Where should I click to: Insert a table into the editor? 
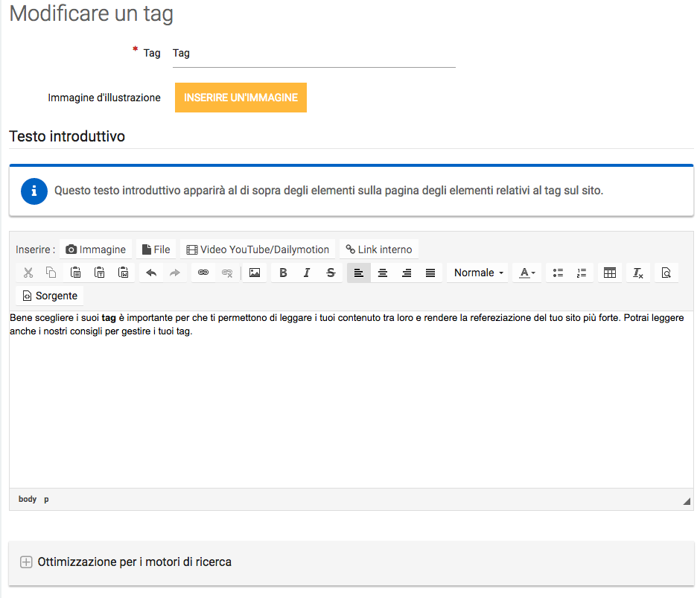point(610,273)
